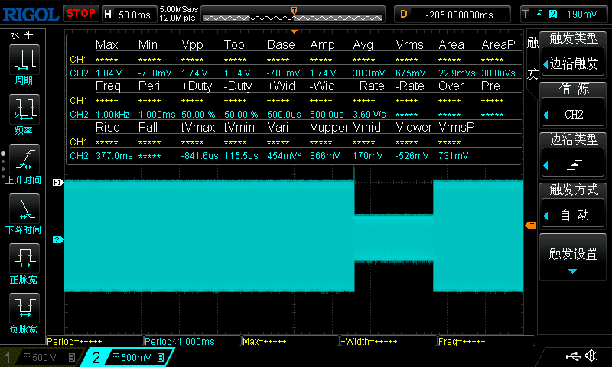
Task: Click the red STOP status indicator
Action: [81, 14]
